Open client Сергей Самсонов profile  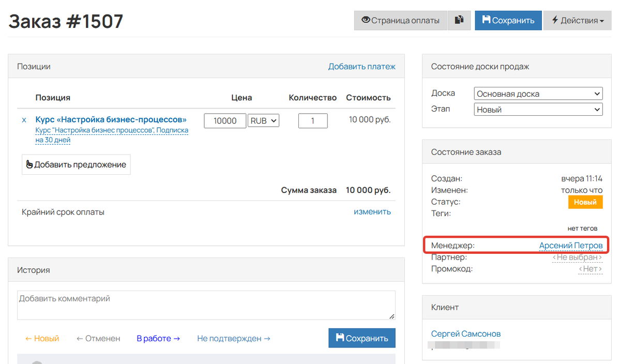click(466, 334)
